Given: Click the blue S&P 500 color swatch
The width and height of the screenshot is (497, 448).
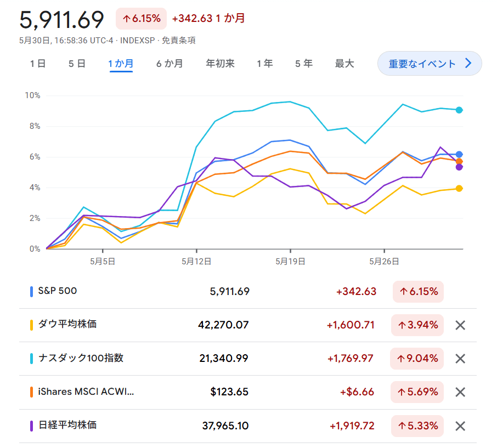Looking at the screenshot, I should [x=31, y=292].
